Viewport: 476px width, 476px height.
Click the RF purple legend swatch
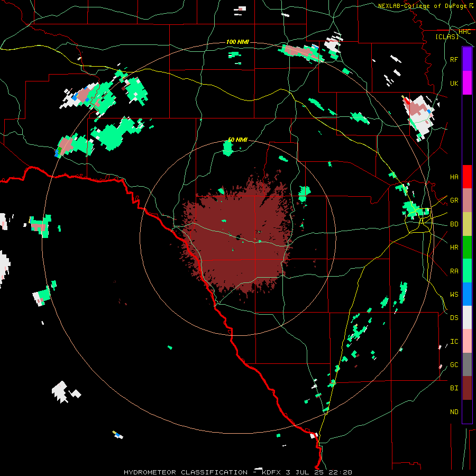[x=467, y=59]
